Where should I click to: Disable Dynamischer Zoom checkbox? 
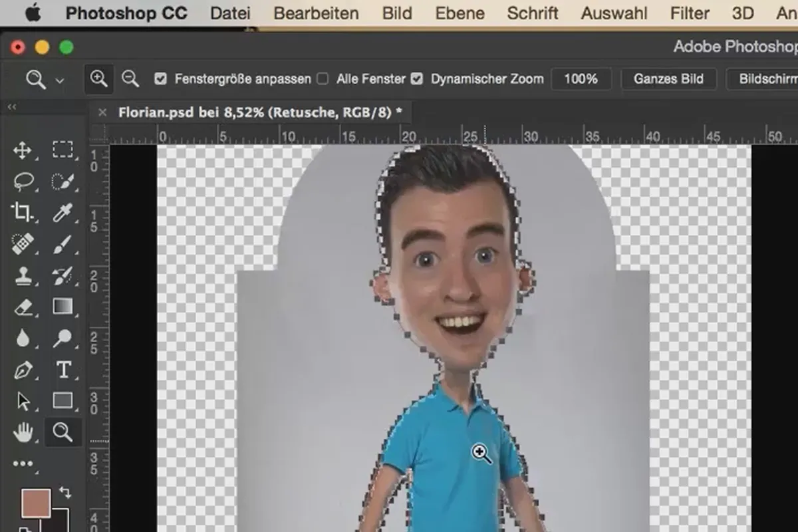(x=417, y=78)
